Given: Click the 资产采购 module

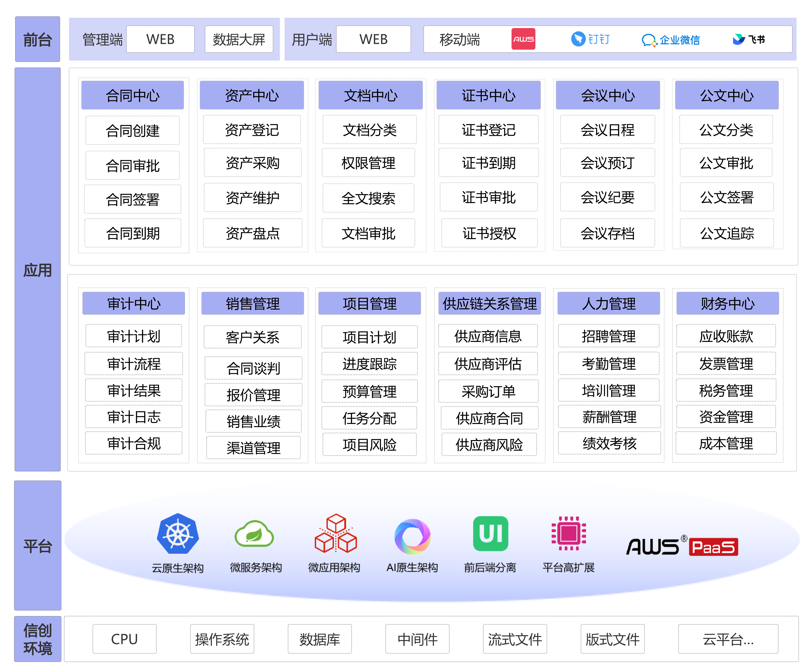Looking at the screenshot, I should coord(252,163).
